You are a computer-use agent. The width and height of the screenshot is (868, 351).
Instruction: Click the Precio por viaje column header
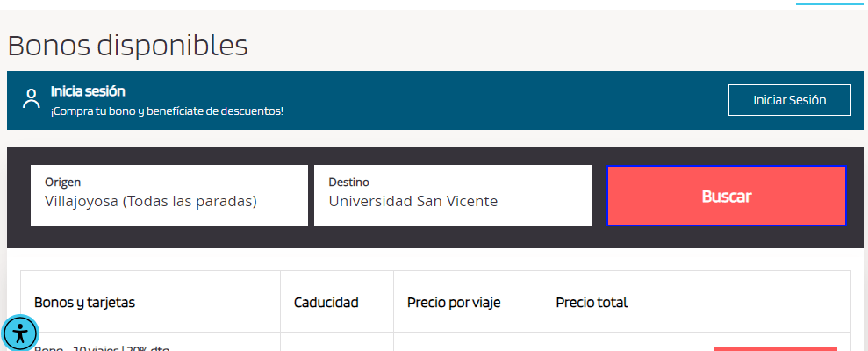coord(454,303)
